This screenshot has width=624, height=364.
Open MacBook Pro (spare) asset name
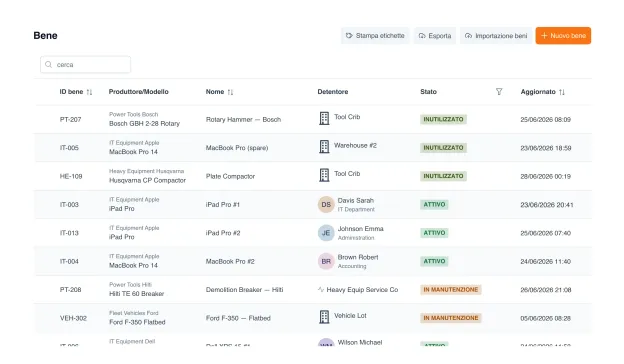click(x=237, y=148)
